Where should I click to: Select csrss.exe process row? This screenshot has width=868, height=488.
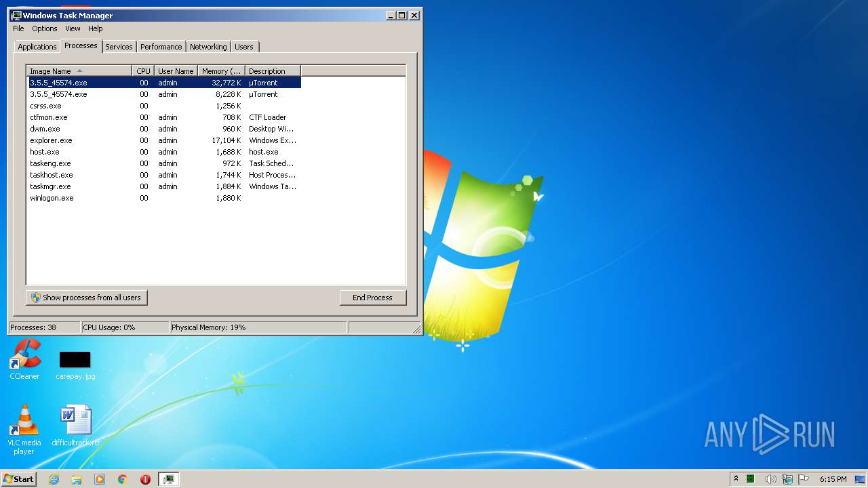[163, 106]
